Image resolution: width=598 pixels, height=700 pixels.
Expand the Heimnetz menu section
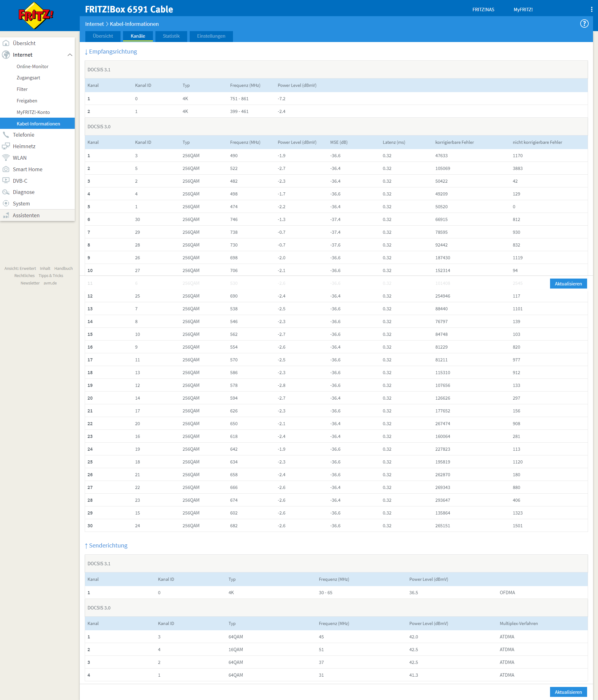coord(24,146)
